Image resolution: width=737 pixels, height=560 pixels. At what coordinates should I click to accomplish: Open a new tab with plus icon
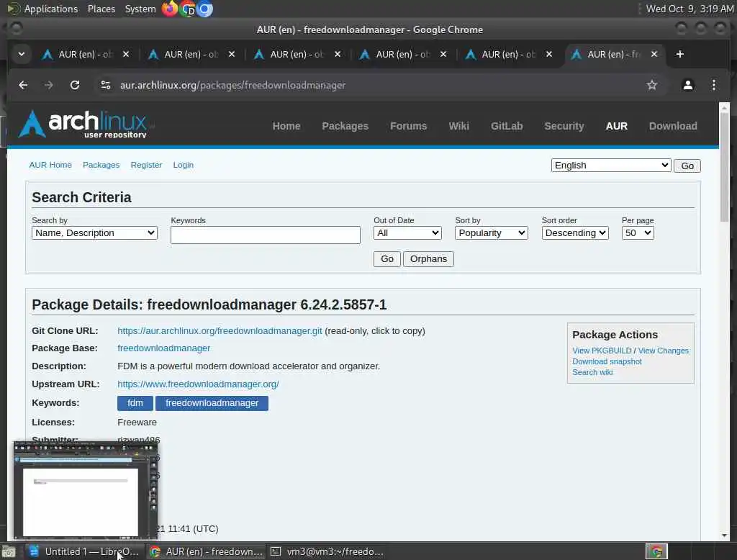[x=679, y=54]
